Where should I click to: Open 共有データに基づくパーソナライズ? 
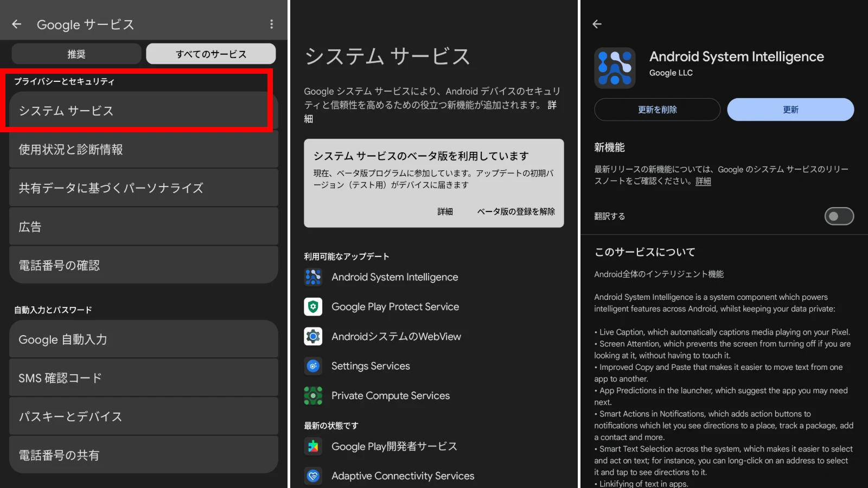coord(144,188)
